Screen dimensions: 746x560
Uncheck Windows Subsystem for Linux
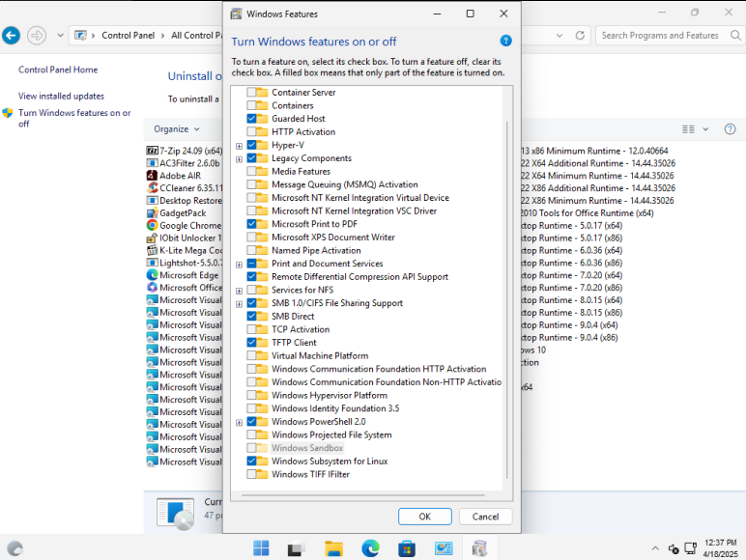(x=251, y=462)
